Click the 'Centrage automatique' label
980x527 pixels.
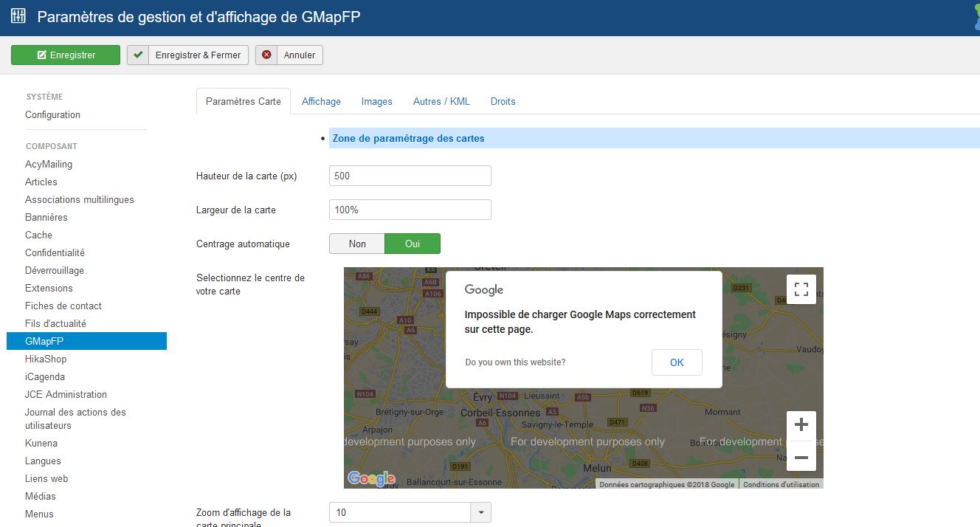tap(243, 244)
